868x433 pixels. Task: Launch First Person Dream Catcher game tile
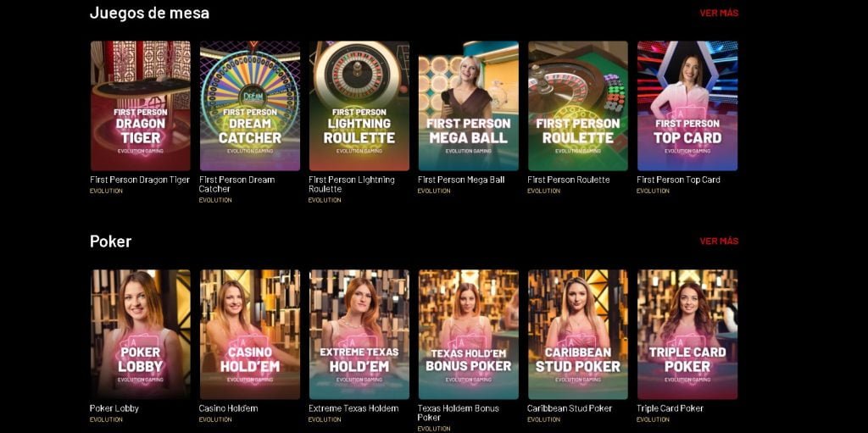[x=250, y=106]
